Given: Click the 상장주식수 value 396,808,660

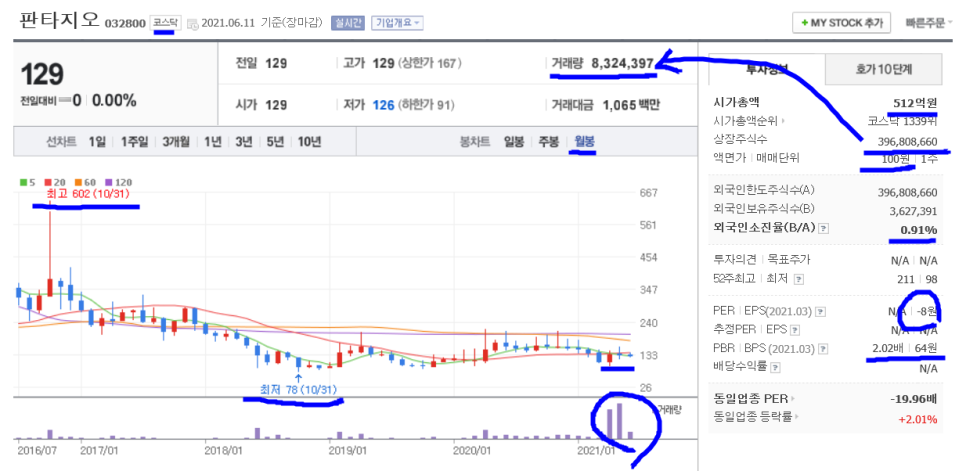Looking at the screenshot, I should 908,142.
